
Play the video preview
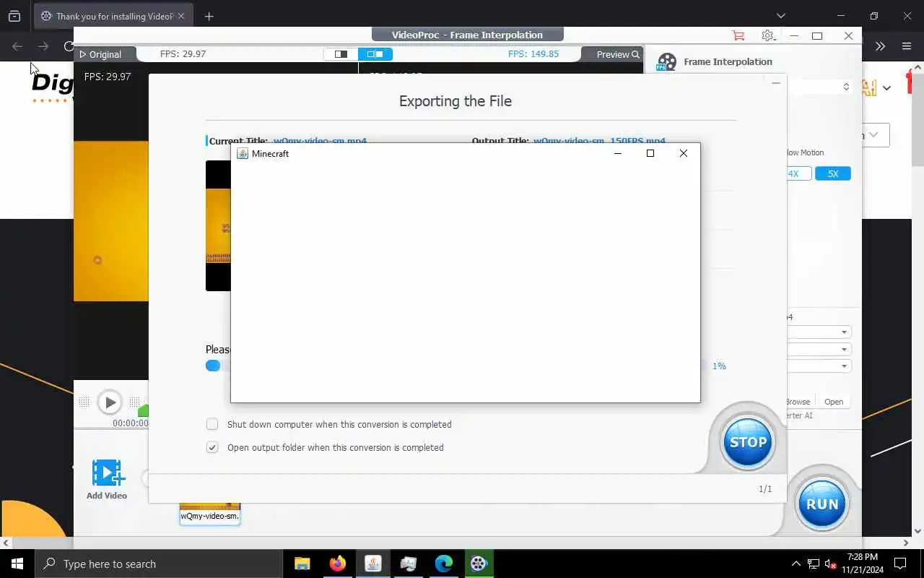110,402
